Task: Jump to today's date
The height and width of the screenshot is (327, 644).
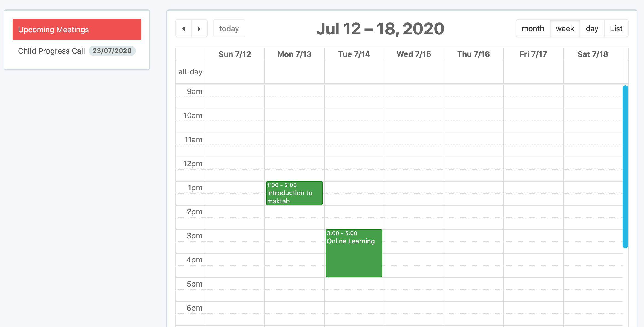Action: click(x=229, y=28)
